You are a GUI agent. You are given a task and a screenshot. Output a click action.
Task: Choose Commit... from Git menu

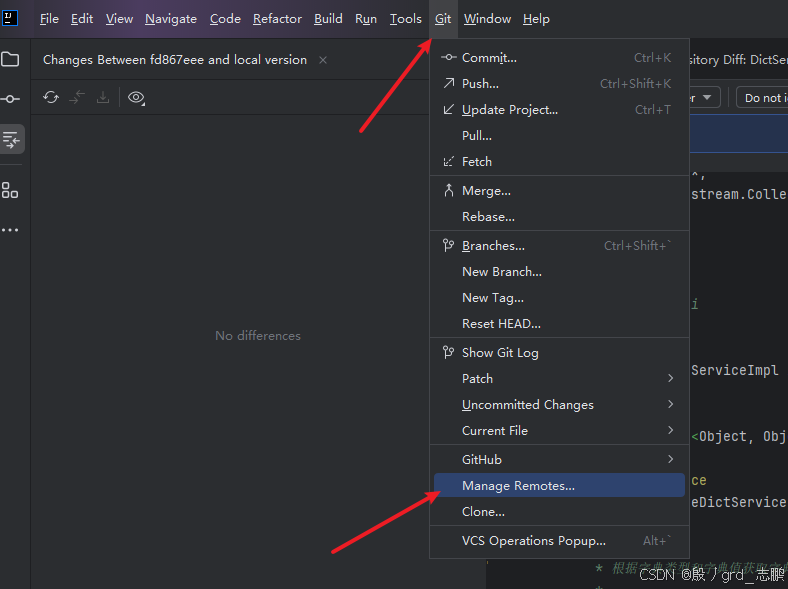[x=559, y=58]
